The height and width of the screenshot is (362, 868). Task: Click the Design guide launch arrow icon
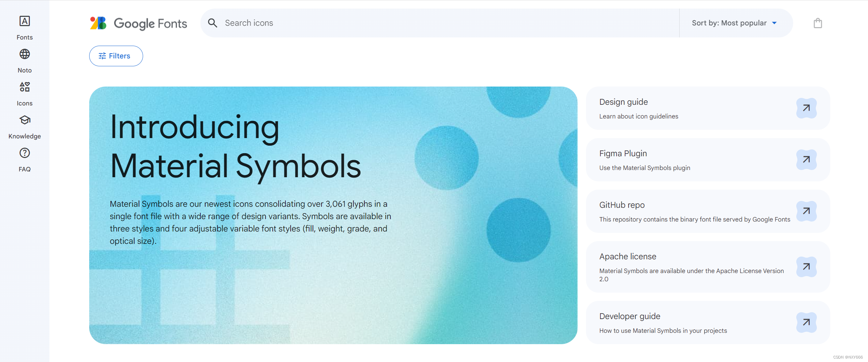pyautogui.click(x=807, y=108)
